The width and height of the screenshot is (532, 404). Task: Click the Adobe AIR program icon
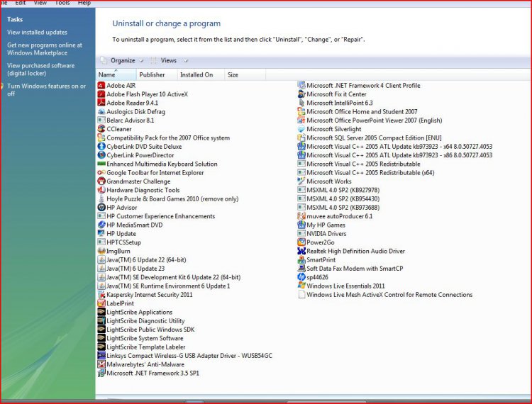[101, 85]
